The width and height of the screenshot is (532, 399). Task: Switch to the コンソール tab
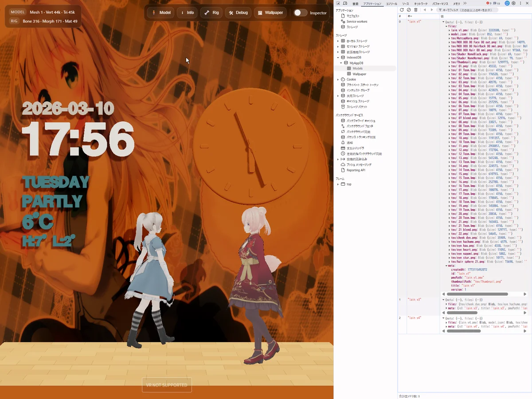click(391, 4)
